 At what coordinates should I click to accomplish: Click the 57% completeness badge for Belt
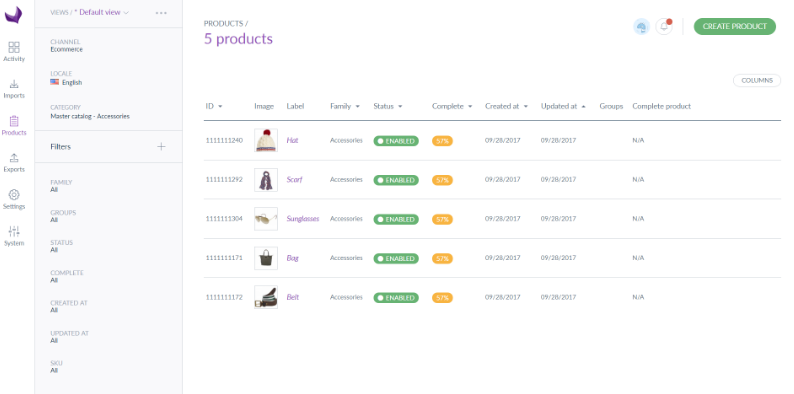tap(442, 298)
